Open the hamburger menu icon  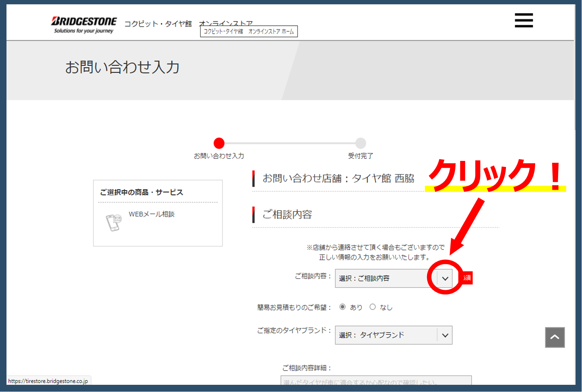[x=523, y=20]
